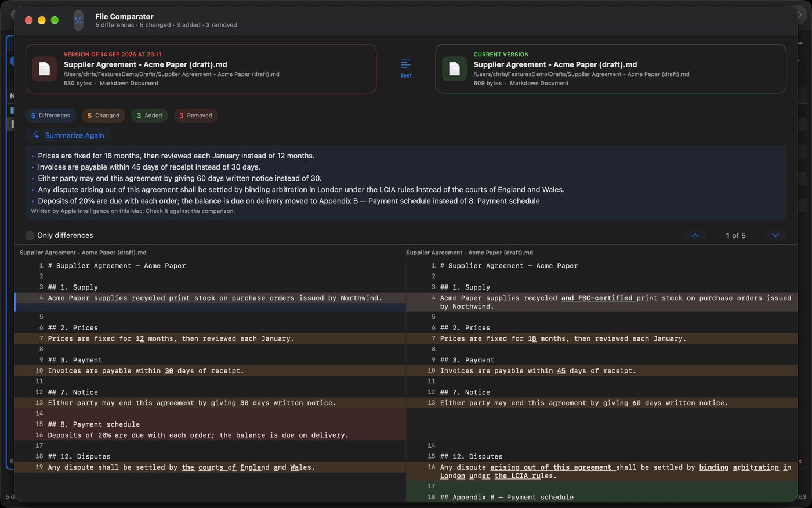Filter by the 3 Added pill
Screen dimensions: 812x508
[x=150, y=116]
